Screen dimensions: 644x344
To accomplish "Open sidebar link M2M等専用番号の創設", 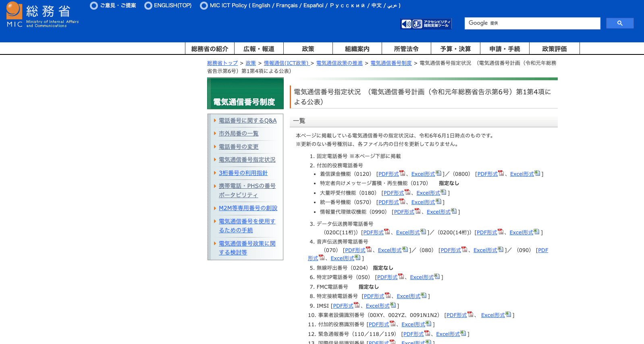I will tap(248, 208).
